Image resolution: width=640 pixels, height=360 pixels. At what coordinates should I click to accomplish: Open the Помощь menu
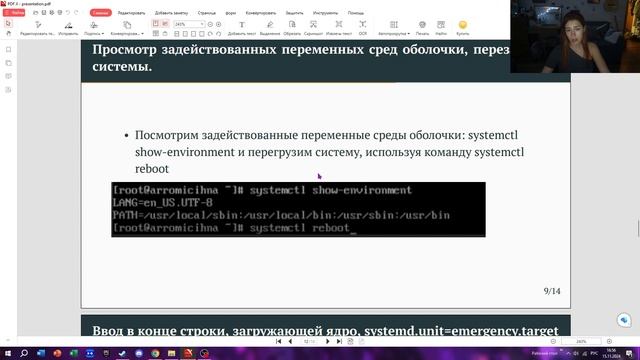[x=356, y=13]
